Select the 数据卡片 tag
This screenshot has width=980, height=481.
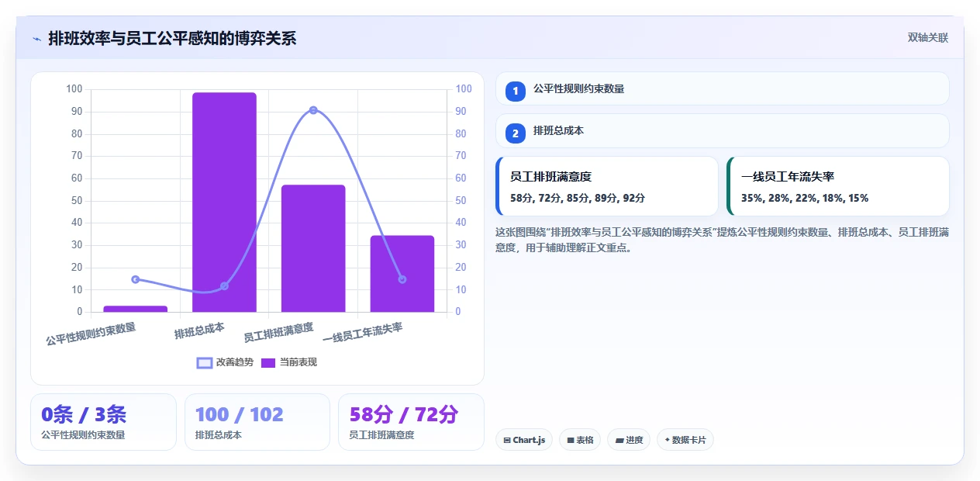click(685, 440)
